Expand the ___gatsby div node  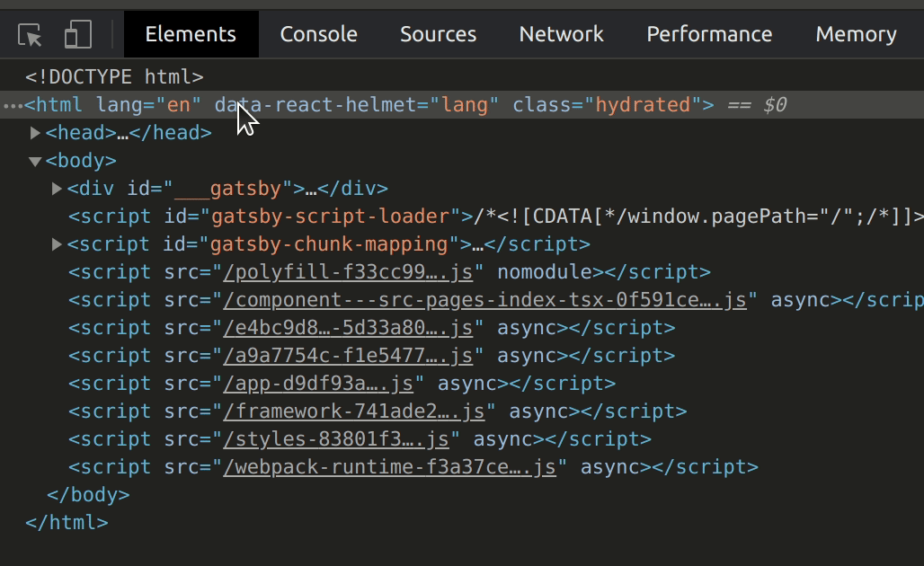(57, 189)
